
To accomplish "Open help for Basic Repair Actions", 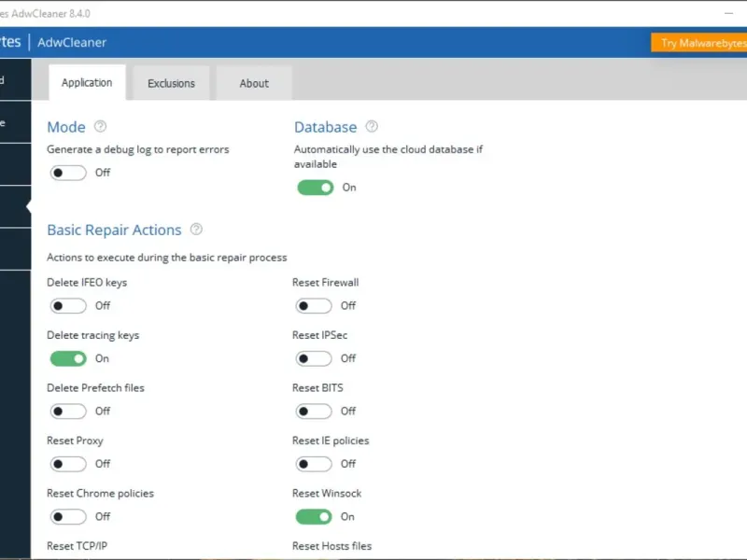I will coord(196,230).
